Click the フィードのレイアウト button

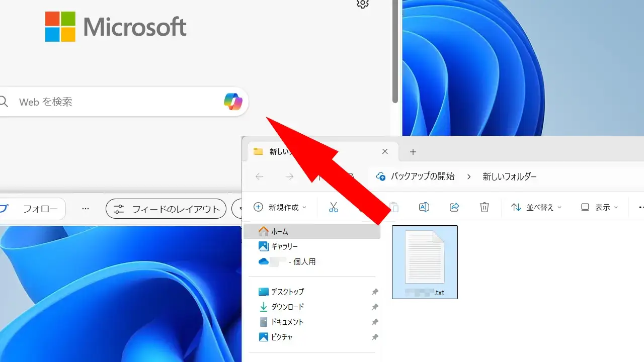167,209
